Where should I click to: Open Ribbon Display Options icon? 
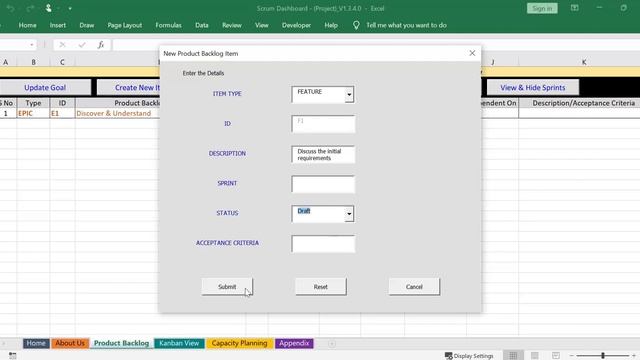pyautogui.click(x=574, y=8)
